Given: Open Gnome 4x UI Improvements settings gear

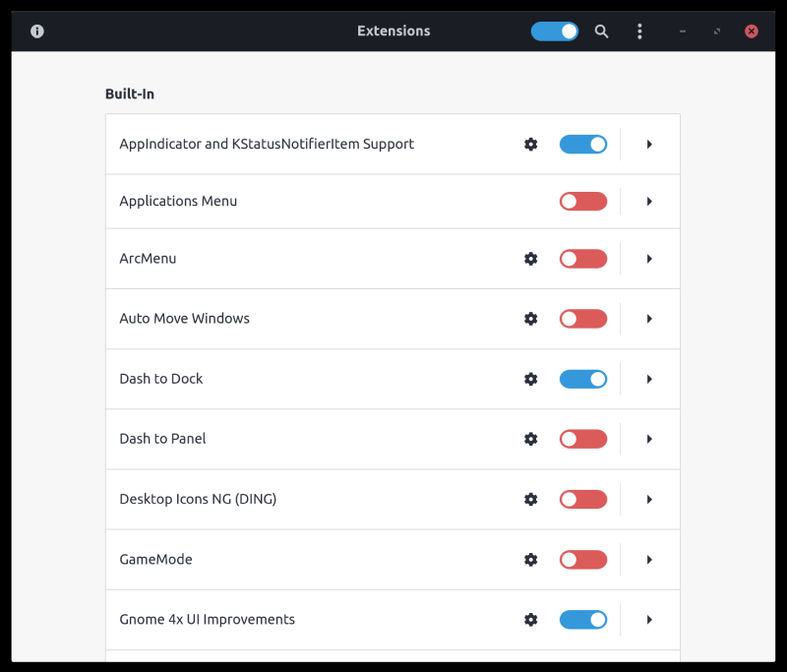Looking at the screenshot, I should [531, 620].
